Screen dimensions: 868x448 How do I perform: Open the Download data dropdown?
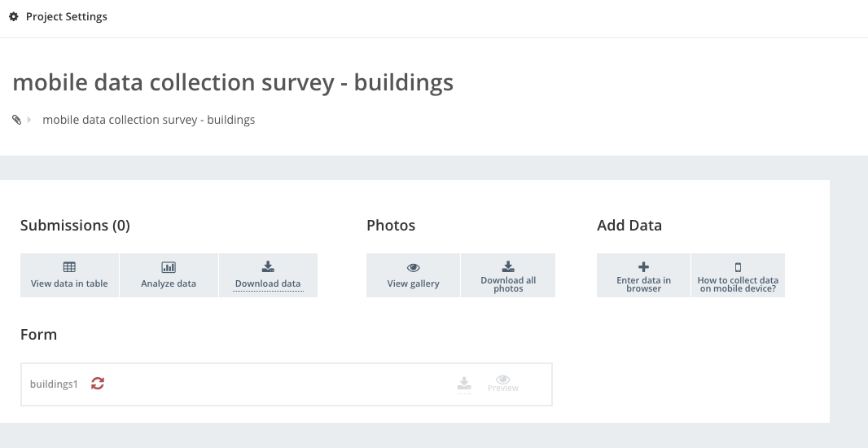click(x=268, y=275)
